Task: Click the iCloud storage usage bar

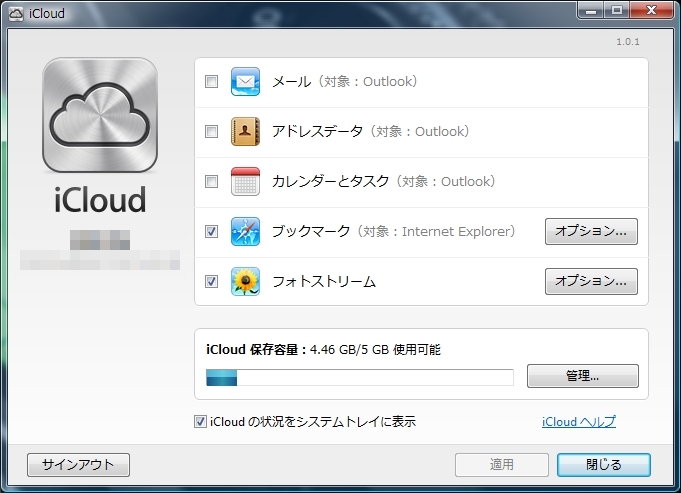Action: click(360, 377)
